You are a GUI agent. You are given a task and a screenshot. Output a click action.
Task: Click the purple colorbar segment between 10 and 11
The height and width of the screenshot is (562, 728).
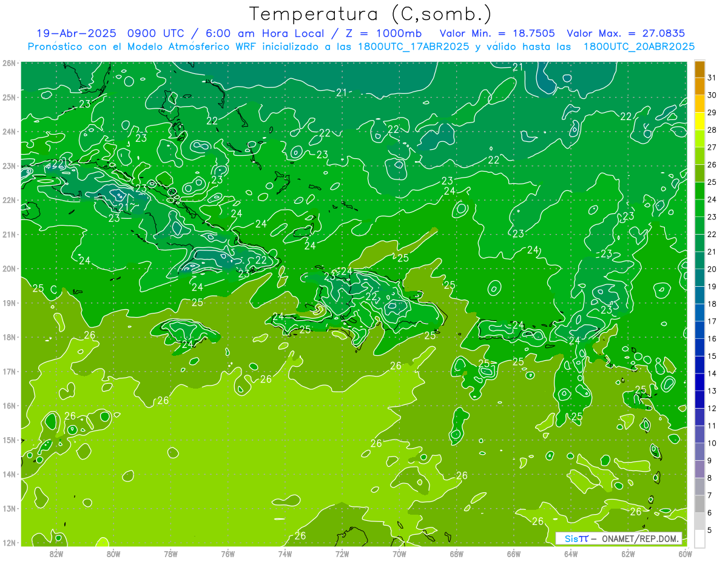pyautogui.click(x=699, y=435)
